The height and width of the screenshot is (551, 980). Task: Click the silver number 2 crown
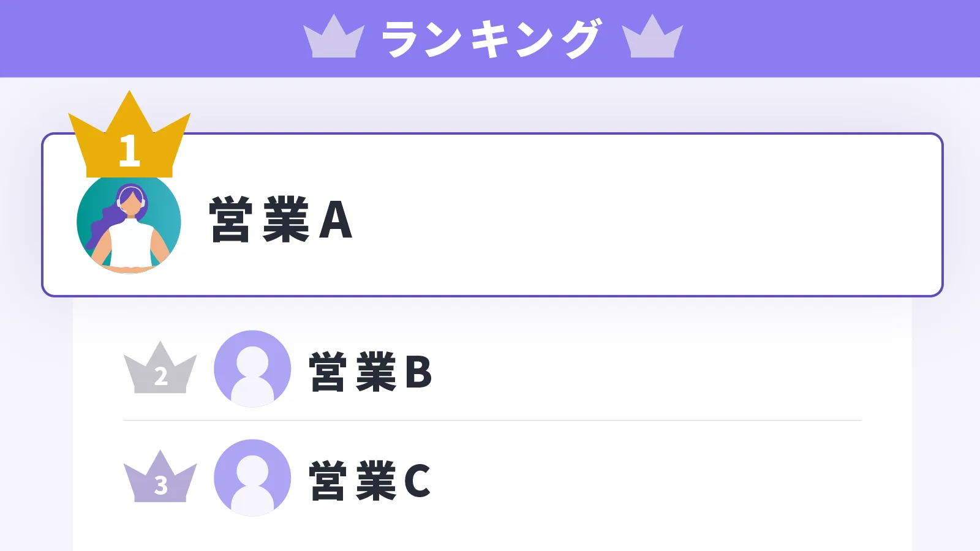click(160, 370)
